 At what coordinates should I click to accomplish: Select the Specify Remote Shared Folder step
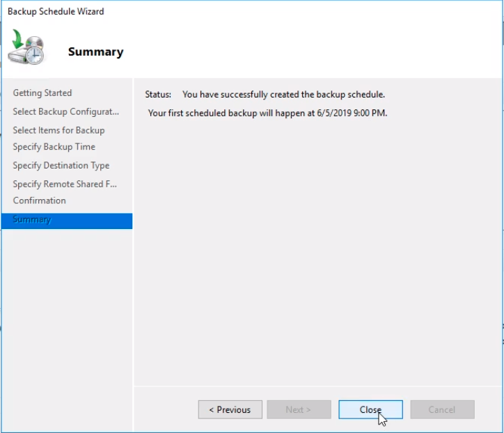click(65, 184)
